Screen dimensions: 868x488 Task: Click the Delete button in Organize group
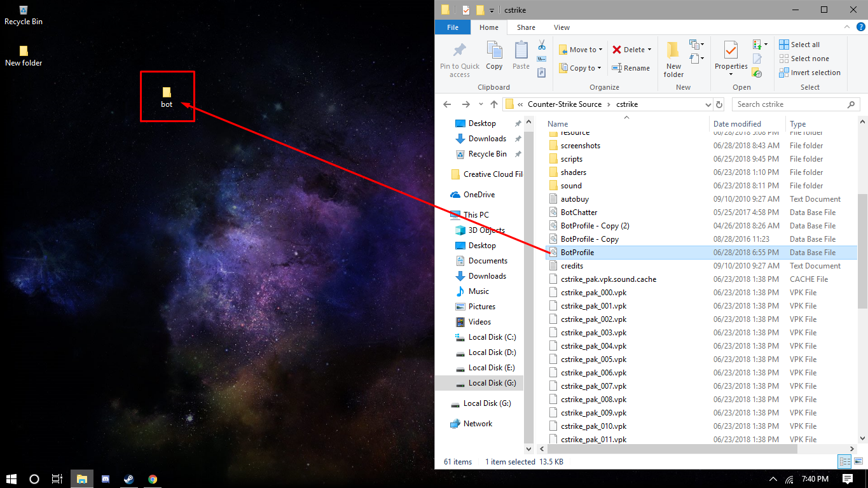coord(631,50)
